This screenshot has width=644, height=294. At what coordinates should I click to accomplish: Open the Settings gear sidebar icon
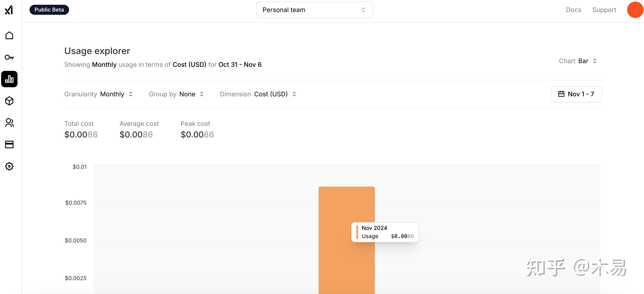[x=9, y=166]
